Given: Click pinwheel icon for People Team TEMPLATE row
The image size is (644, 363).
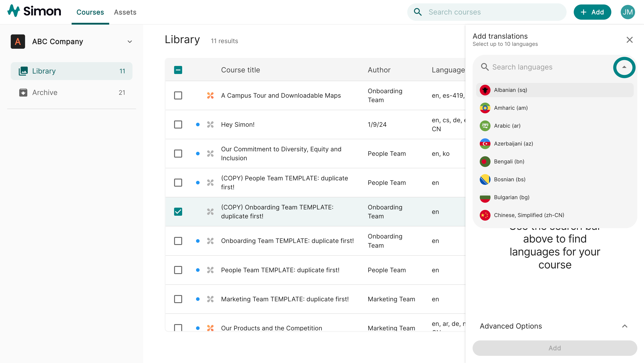Looking at the screenshot, I should (x=210, y=270).
